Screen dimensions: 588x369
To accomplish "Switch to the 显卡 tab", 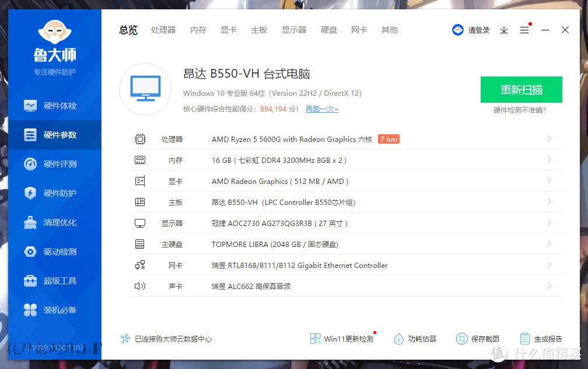I will coord(229,30).
